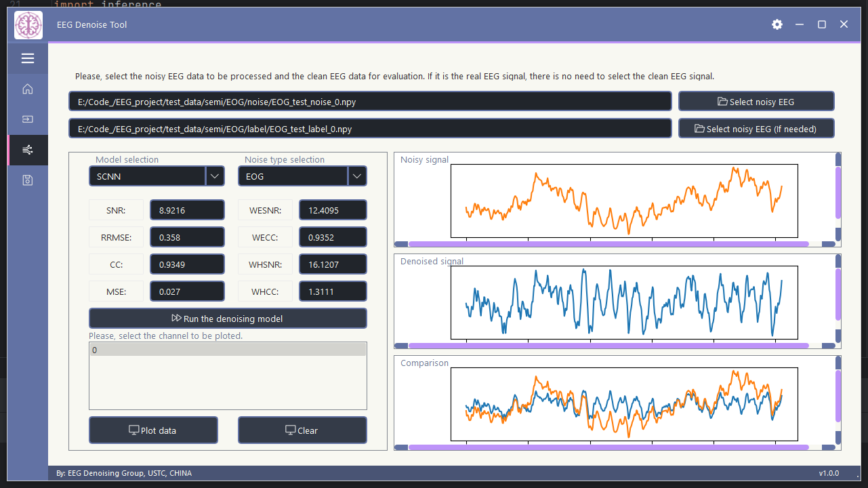Click vertical scrollbar beside Comparison plot

point(838,400)
